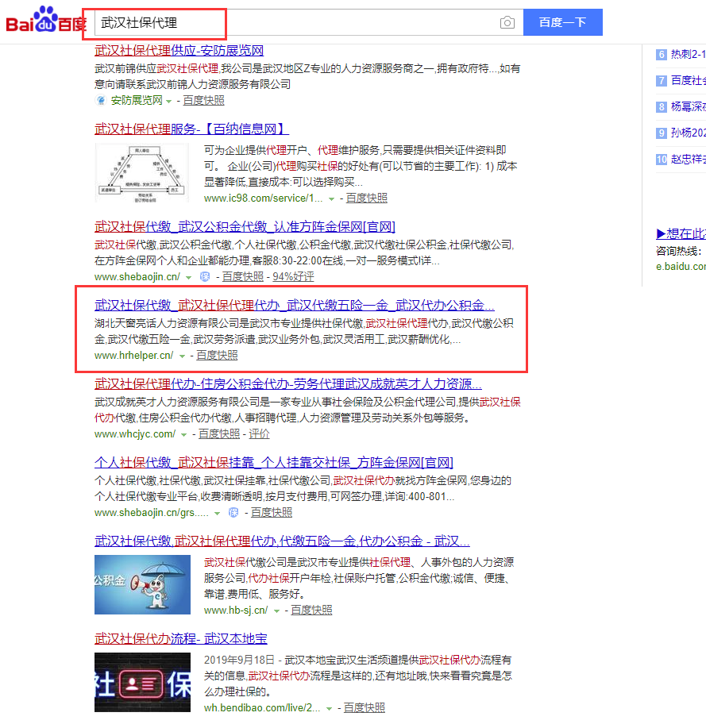Screen dimensions: 706x728
Task: Click the 94%好评 rating link
Action: click(293, 277)
